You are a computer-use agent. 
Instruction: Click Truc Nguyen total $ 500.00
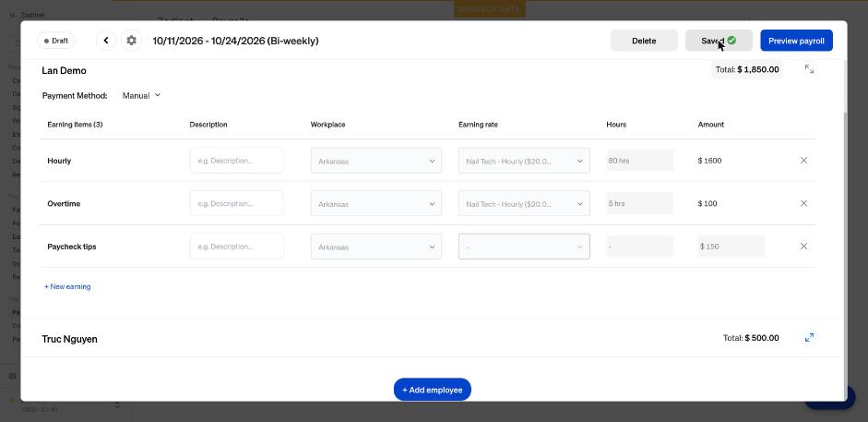click(751, 338)
